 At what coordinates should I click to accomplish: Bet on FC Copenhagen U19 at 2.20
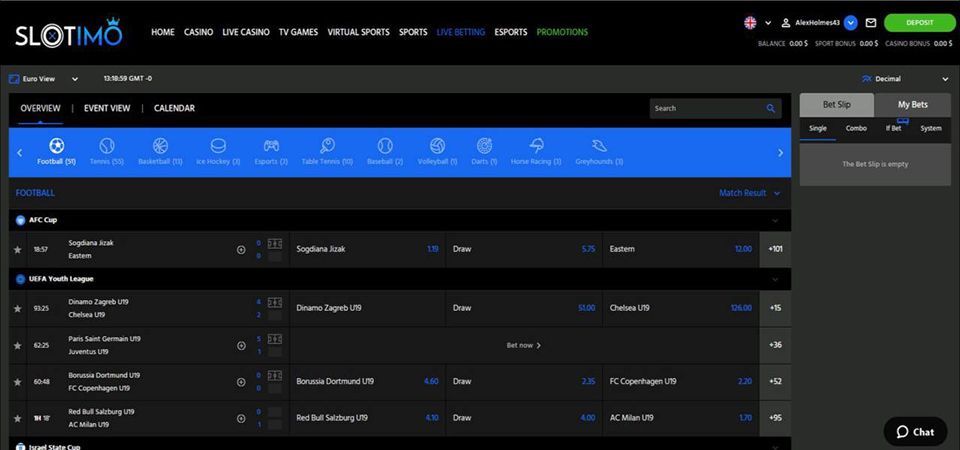[681, 381]
